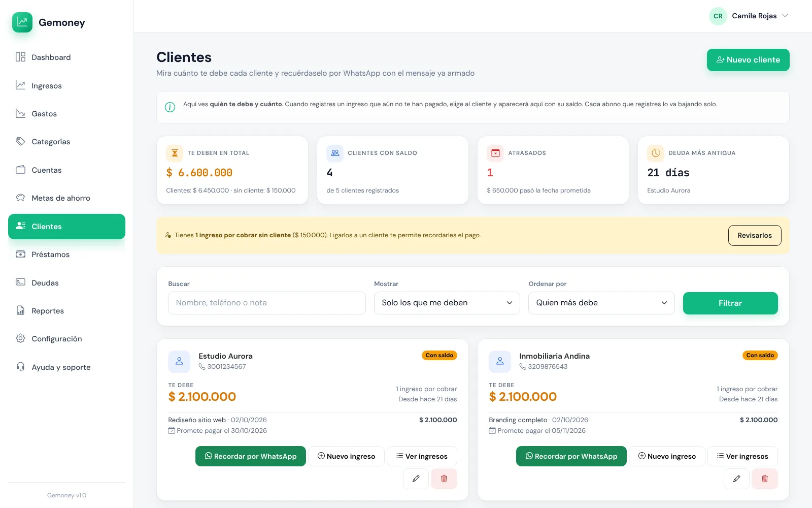Image resolution: width=812 pixels, height=508 pixels.
Task: Open Dashboard from the sidebar
Action: (x=66, y=57)
